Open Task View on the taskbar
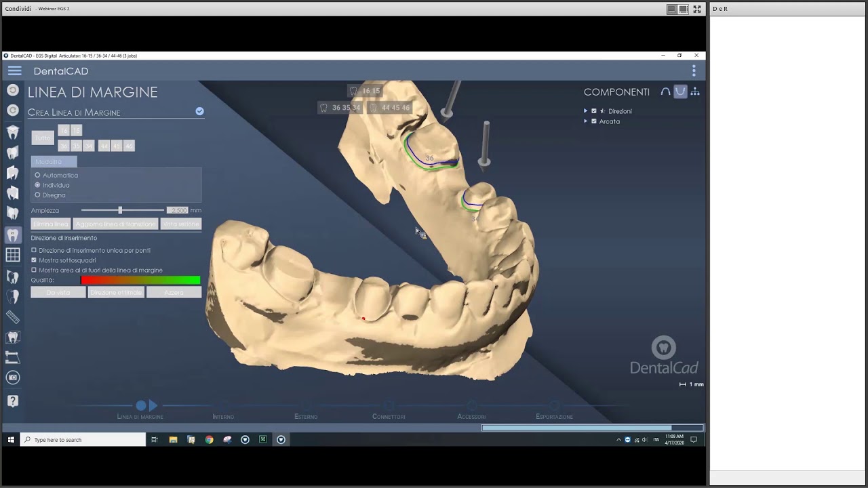 click(155, 440)
